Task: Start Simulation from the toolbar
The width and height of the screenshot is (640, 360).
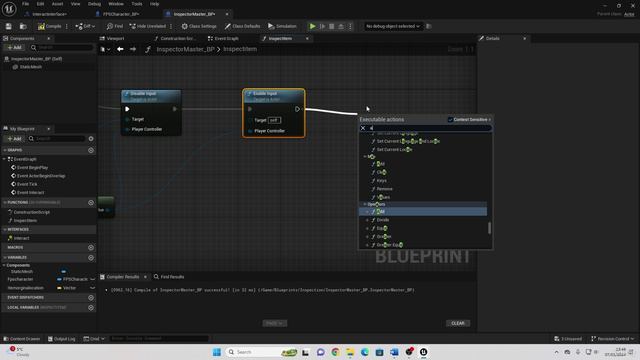Action: coord(282,26)
